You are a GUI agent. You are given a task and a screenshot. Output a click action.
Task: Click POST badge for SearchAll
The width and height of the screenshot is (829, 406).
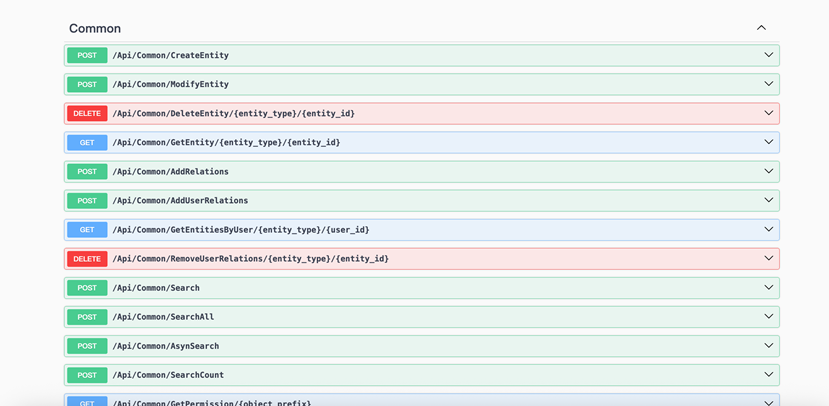click(x=87, y=317)
